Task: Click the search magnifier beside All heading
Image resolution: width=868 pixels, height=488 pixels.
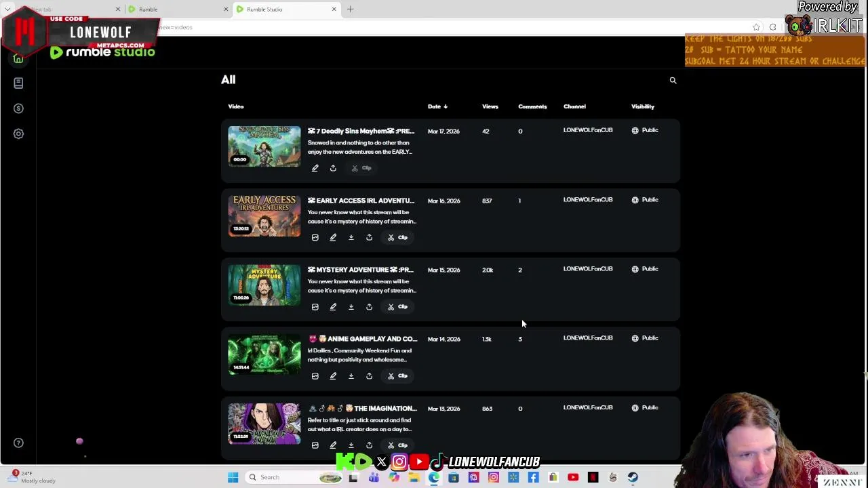Action: (673, 81)
